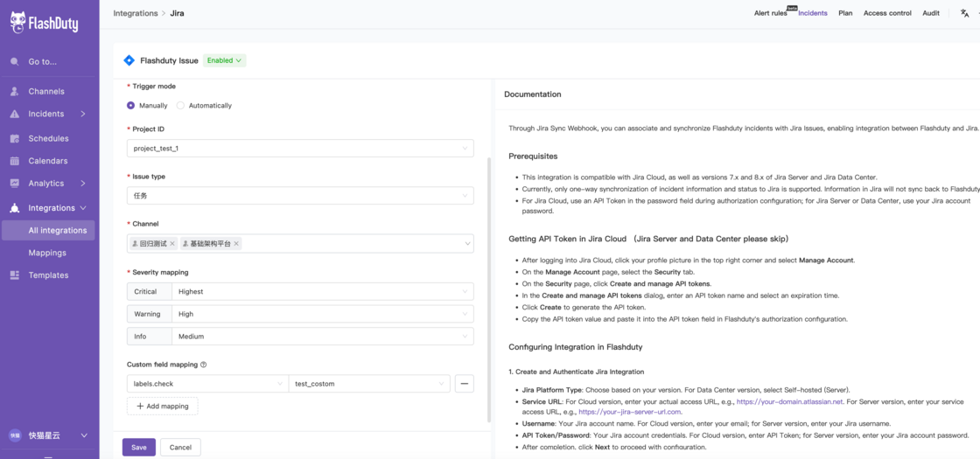
Task: Click the Templates sidebar icon
Action: 14,275
